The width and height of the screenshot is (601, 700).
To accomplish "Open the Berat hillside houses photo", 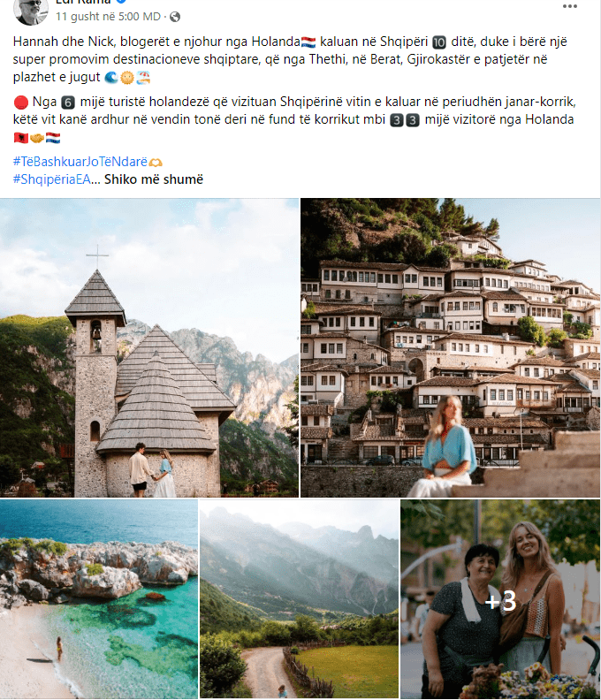I will (x=451, y=347).
